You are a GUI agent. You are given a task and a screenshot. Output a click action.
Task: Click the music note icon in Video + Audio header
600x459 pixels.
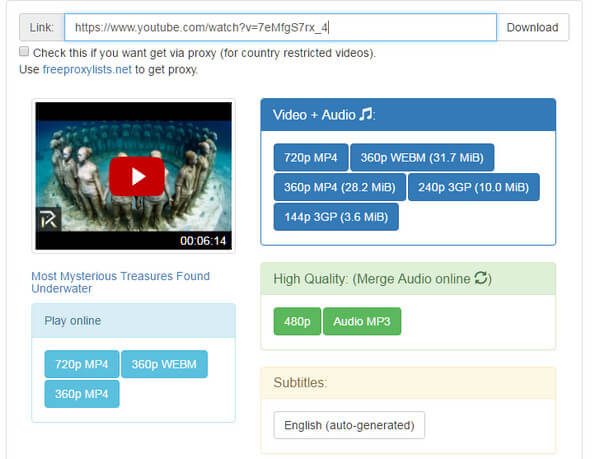pyautogui.click(x=366, y=114)
